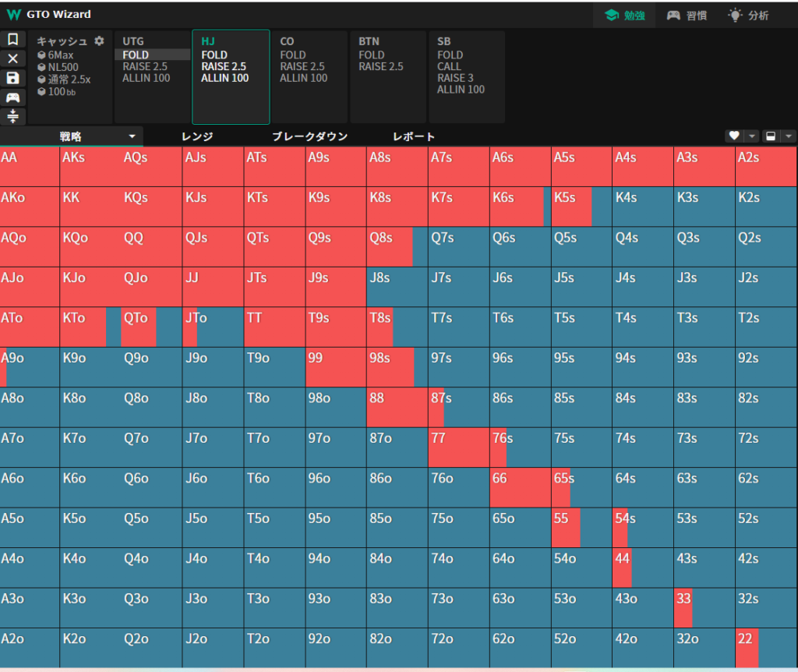Screen dimensions: 798x672
Task: Go to the 習慣 practice mode
Action: coord(683,15)
